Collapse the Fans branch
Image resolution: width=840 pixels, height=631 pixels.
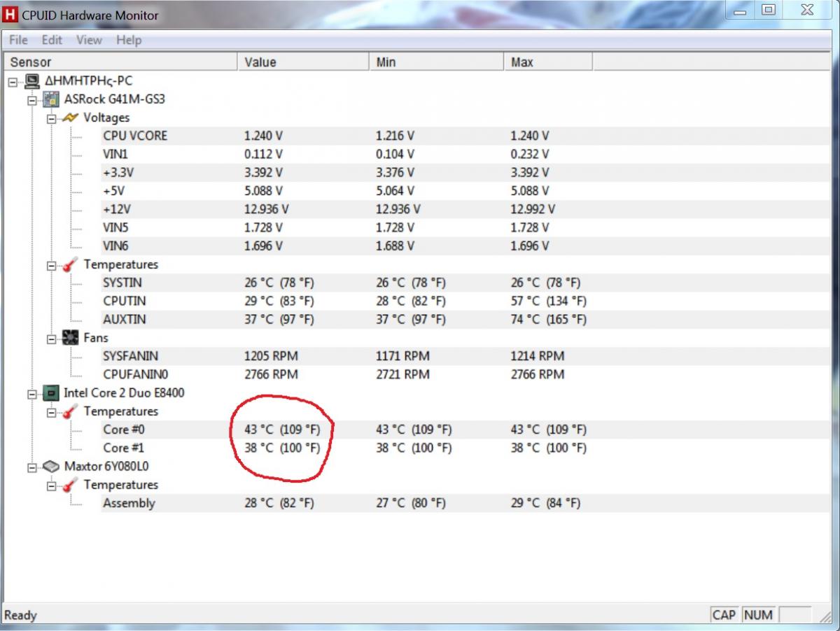pyautogui.click(x=51, y=339)
